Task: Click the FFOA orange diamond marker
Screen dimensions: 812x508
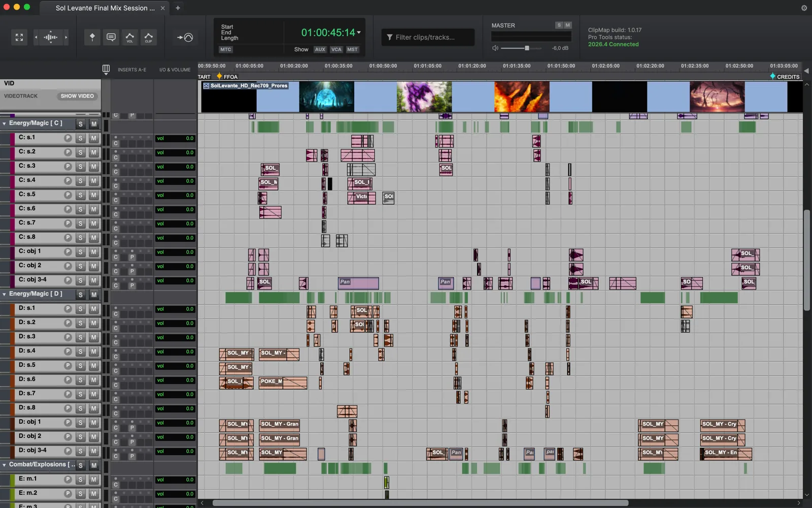Action: point(219,76)
